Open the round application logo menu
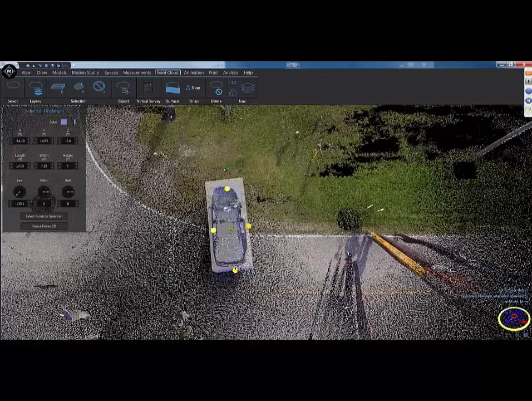This screenshot has width=532, height=401. (x=9, y=71)
